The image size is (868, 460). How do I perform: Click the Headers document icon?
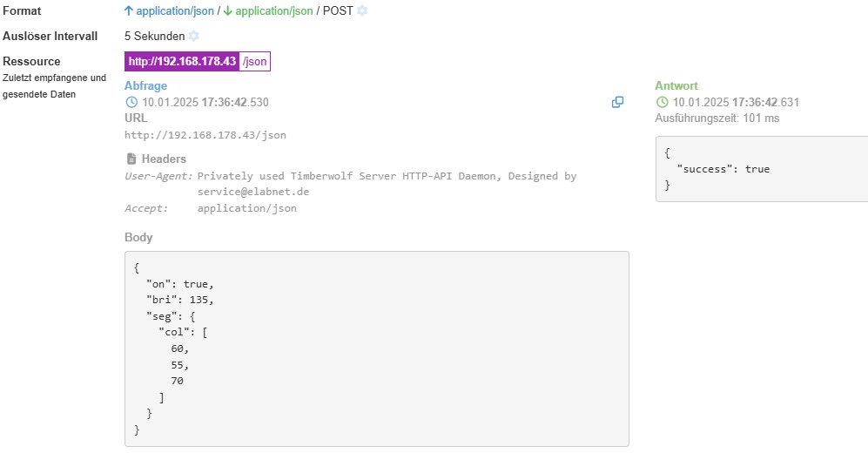[x=131, y=159]
